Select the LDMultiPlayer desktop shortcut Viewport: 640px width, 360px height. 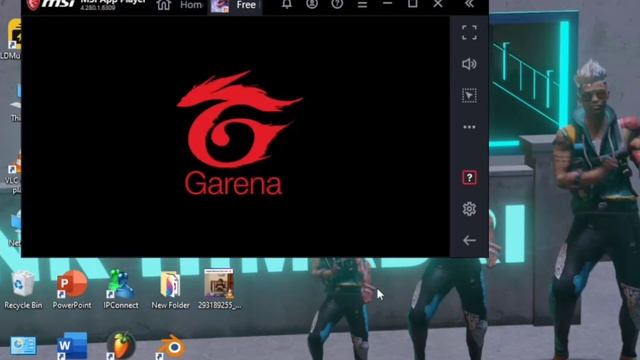pos(11,39)
